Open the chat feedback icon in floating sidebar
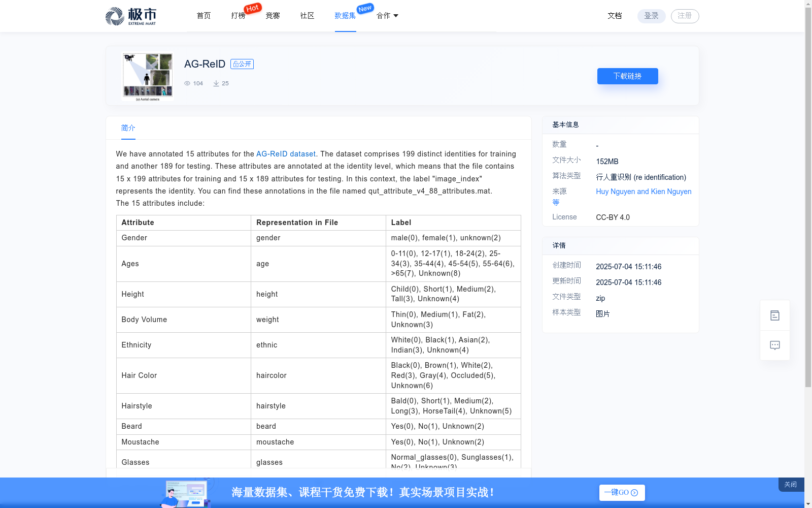The width and height of the screenshot is (812, 508). pos(775,345)
